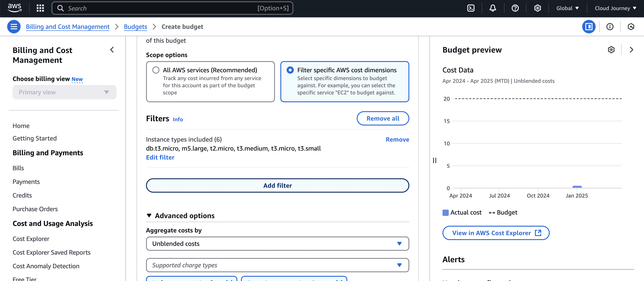Select All AWS services (Recommended) option
644x281 pixels.
[x=210, y=81]
